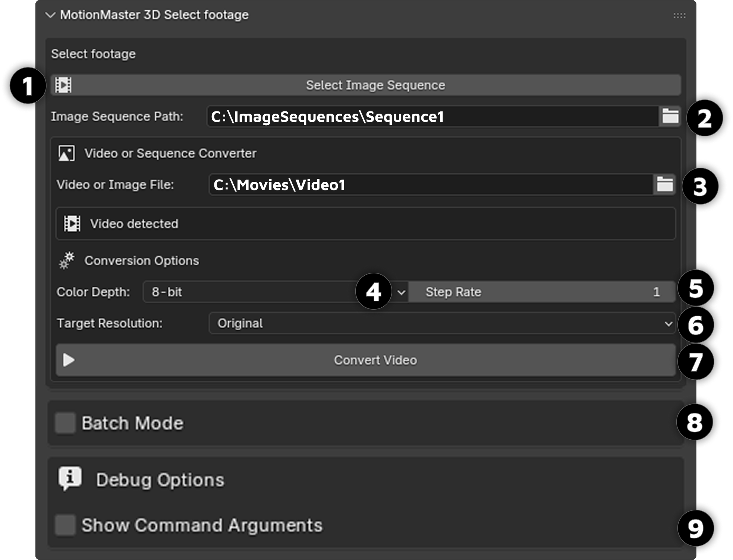Open the Target Resolution dropdown

[x=440, y=323]
